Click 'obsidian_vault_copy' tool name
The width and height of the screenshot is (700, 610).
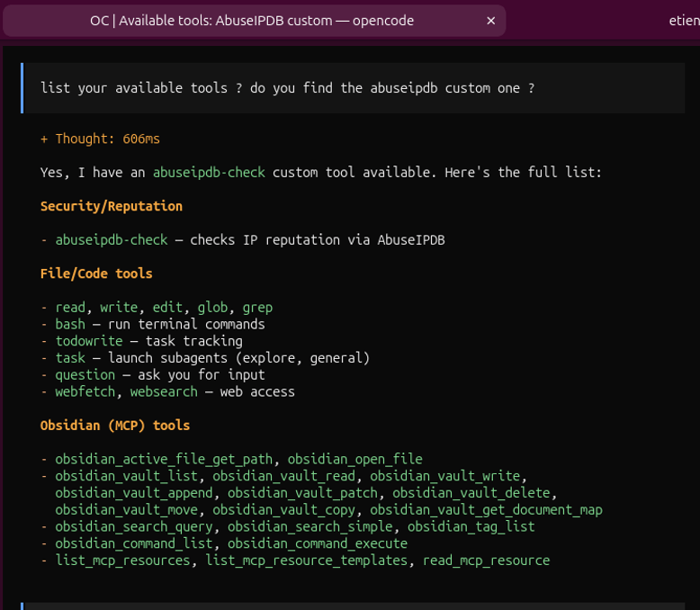tap(284, 510)
